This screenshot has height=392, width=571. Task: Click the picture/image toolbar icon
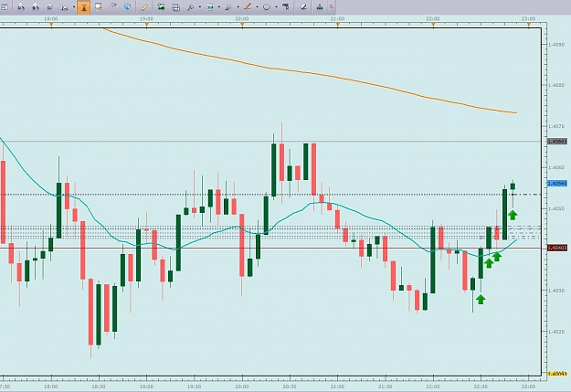[x=161, y=7]
